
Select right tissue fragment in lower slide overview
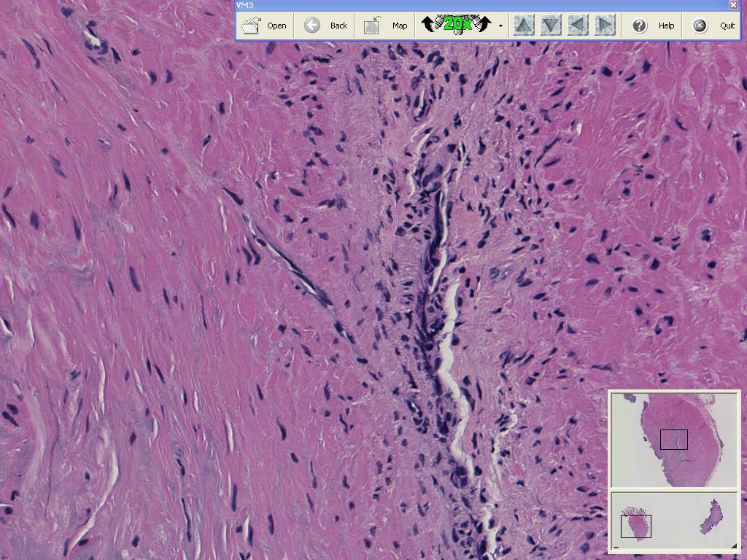[x=712, y=516]
